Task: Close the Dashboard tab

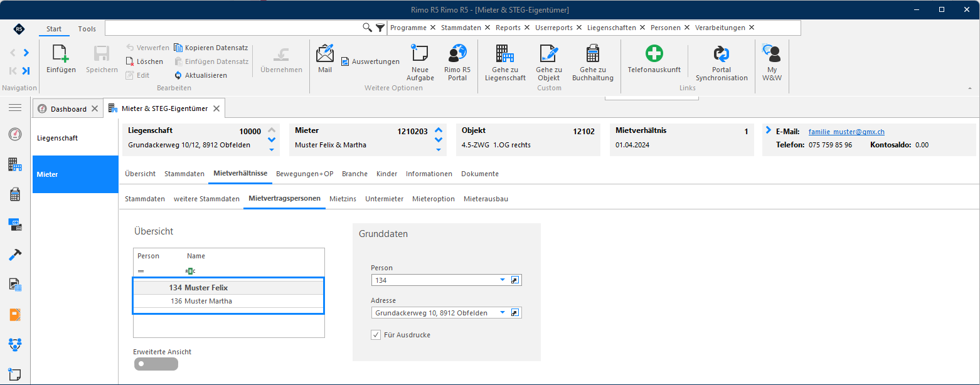Action: tap(94, 108)
